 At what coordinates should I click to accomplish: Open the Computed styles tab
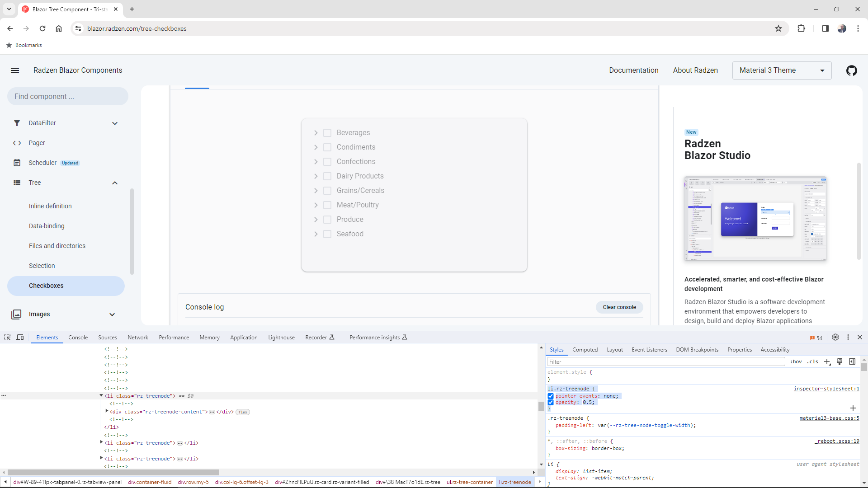(585, 350)
